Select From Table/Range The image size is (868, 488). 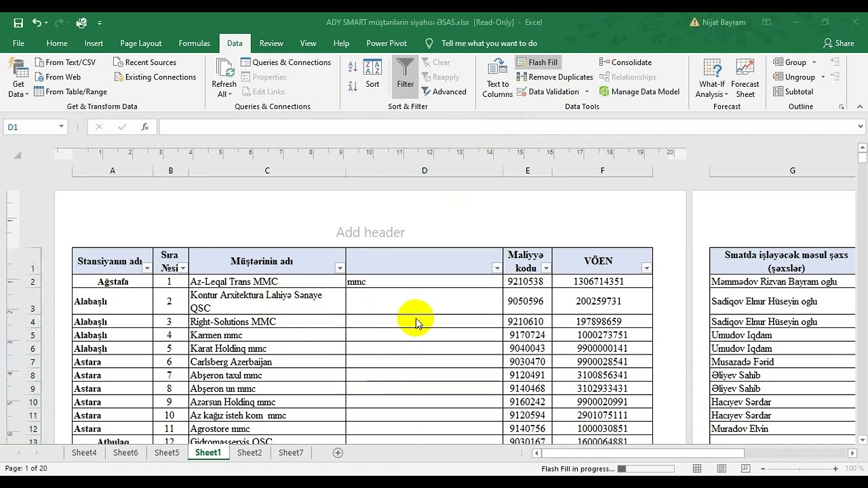pos(71,91)
